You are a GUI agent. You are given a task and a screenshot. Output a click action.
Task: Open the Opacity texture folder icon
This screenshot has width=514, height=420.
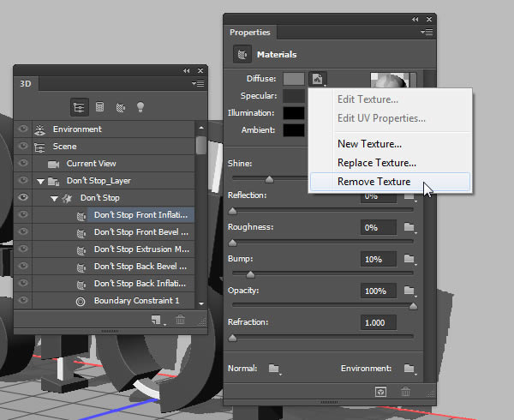click(409, 291)
